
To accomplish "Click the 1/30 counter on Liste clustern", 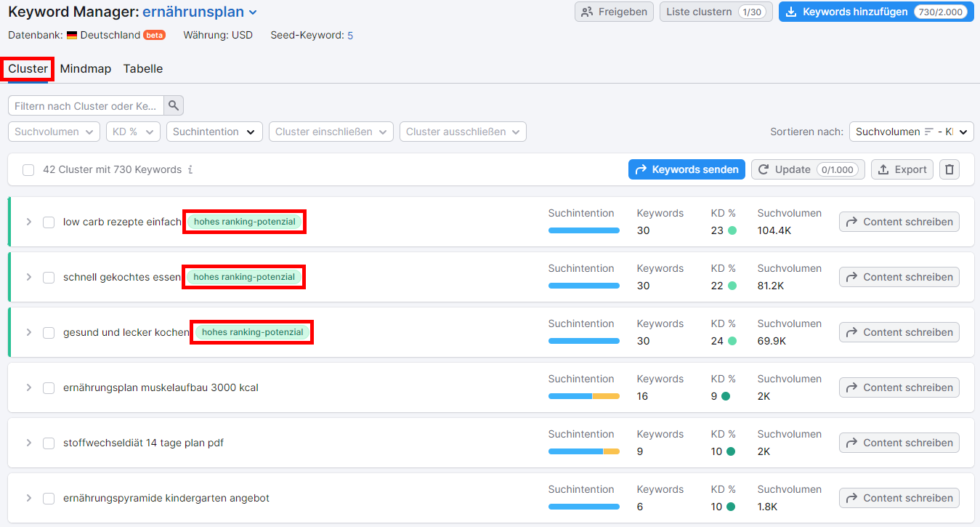I will tap(753, 12).
